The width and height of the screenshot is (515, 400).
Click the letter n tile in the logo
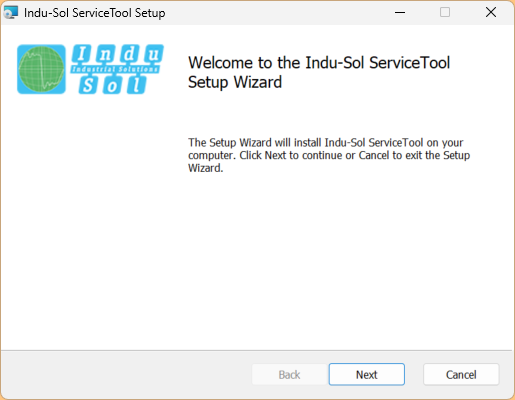(106, 54)
